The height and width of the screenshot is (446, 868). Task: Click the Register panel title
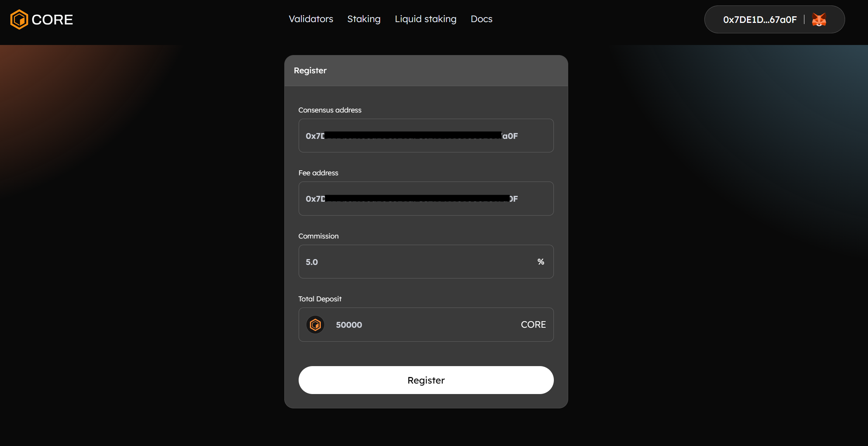coord(310,70)
